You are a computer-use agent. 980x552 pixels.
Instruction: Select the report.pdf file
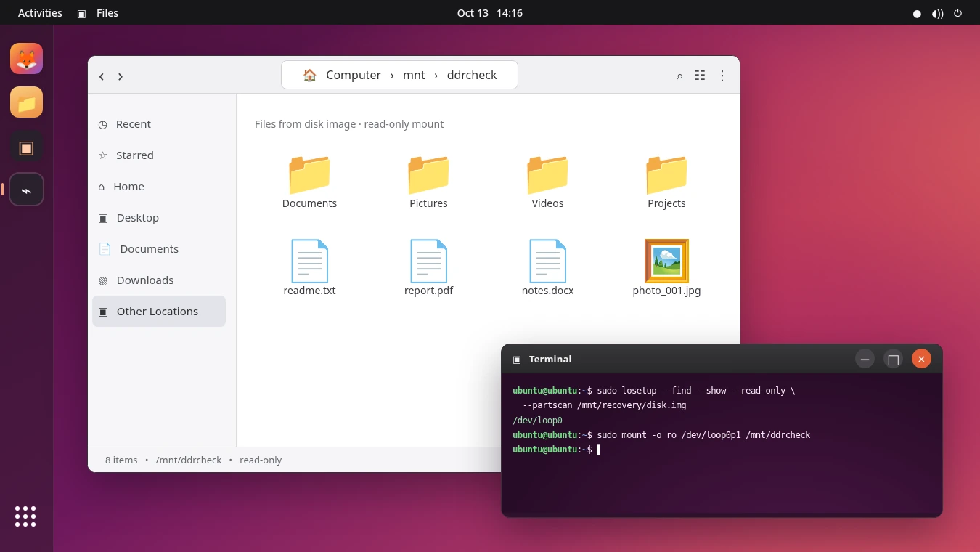coord(428,261)
